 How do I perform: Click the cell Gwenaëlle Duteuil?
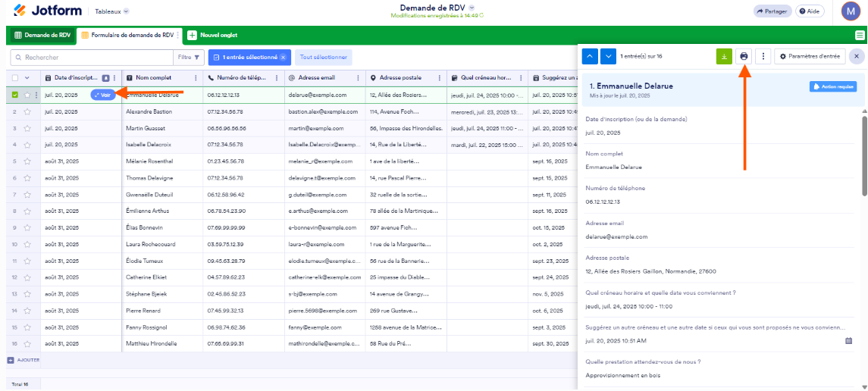pos(162,195)
